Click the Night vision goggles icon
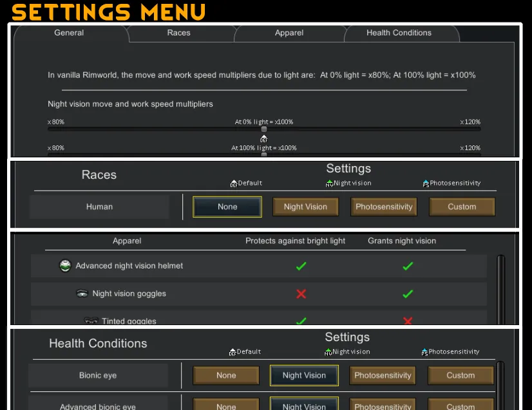Viewport: 532px width, 410px height. 82,294
